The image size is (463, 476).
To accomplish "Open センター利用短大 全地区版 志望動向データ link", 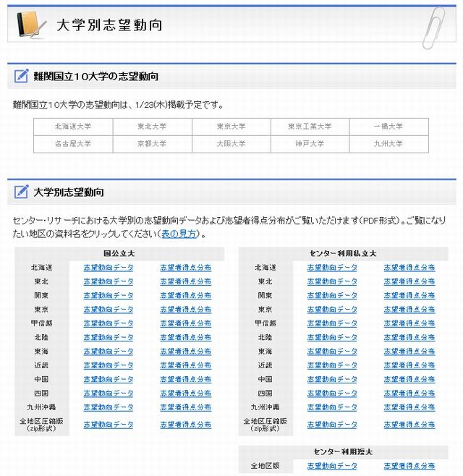I will [x=332, y=465].
